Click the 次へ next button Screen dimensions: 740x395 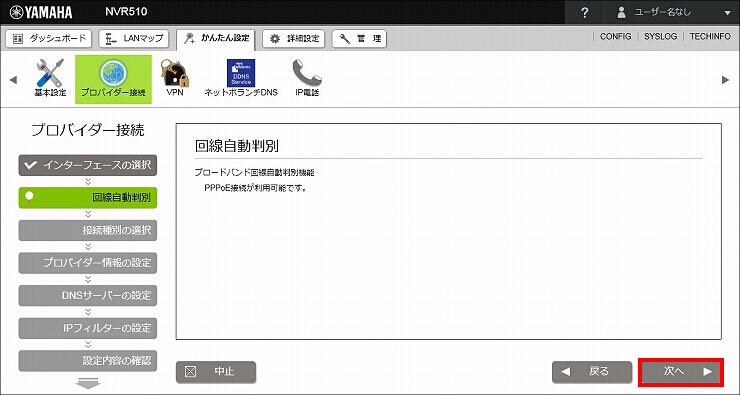click(x=681, y=372)
